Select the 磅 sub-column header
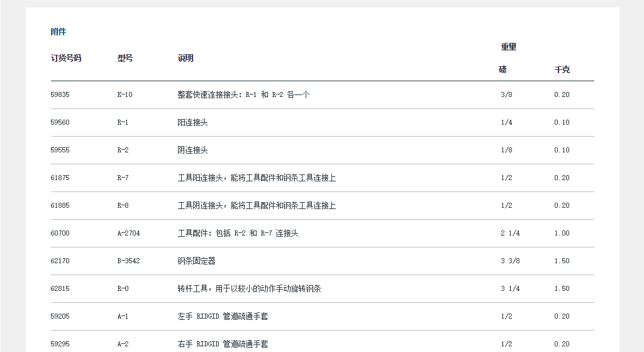The height and width of the screenshot is (352, 644). coord(502,70)
